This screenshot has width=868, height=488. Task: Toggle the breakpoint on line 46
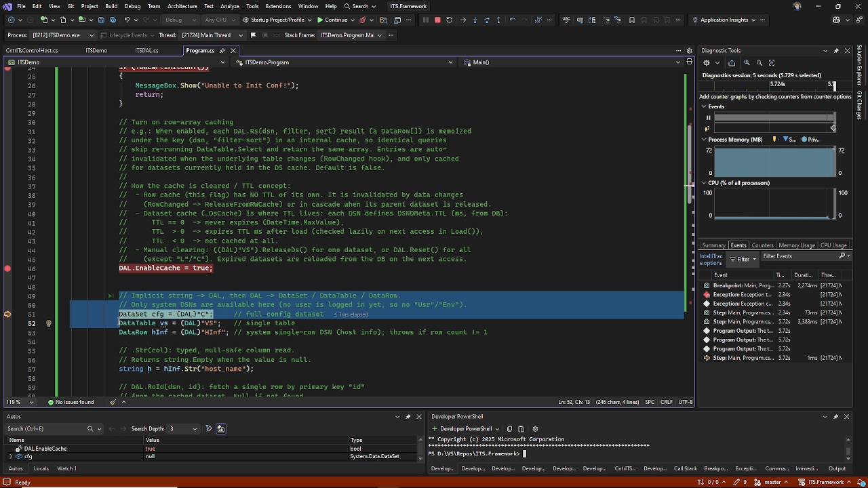(x=7, y=268)
